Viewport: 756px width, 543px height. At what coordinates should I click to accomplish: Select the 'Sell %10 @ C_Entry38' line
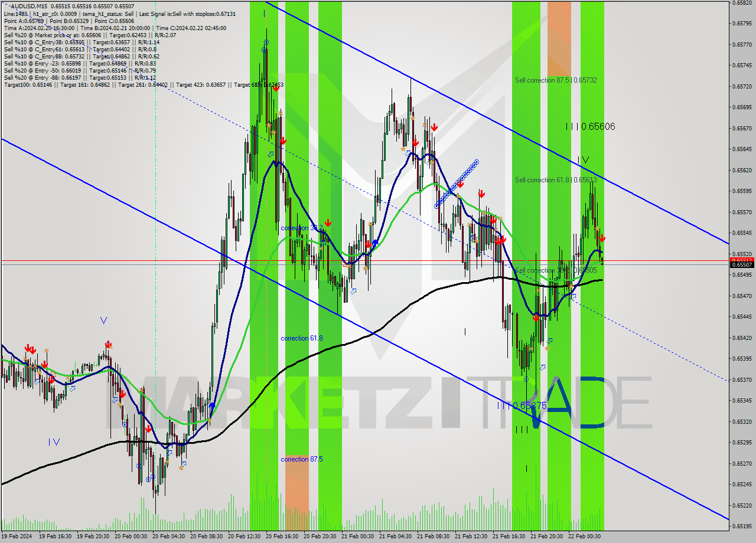click(x=82, y=42)
